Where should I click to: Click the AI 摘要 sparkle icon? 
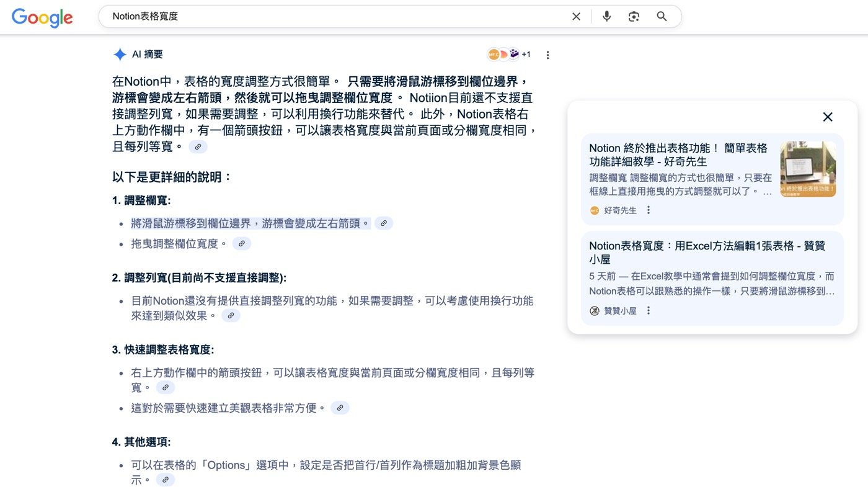pyautogui.click(x=120, y=55)
